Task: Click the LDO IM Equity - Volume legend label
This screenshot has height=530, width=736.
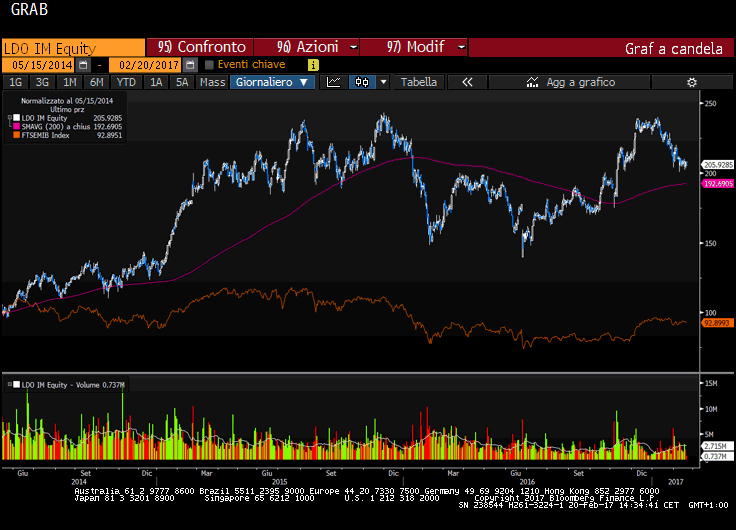Action: click(73, 384)
